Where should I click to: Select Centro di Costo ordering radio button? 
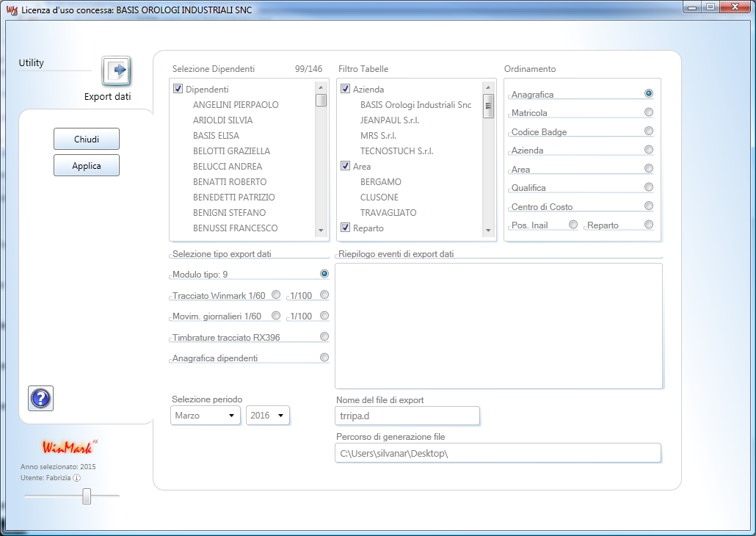pyautogui.click(x=649, y=206)
